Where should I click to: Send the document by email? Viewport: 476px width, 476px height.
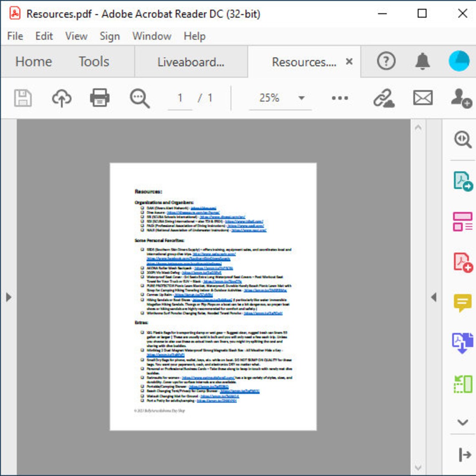423,98
